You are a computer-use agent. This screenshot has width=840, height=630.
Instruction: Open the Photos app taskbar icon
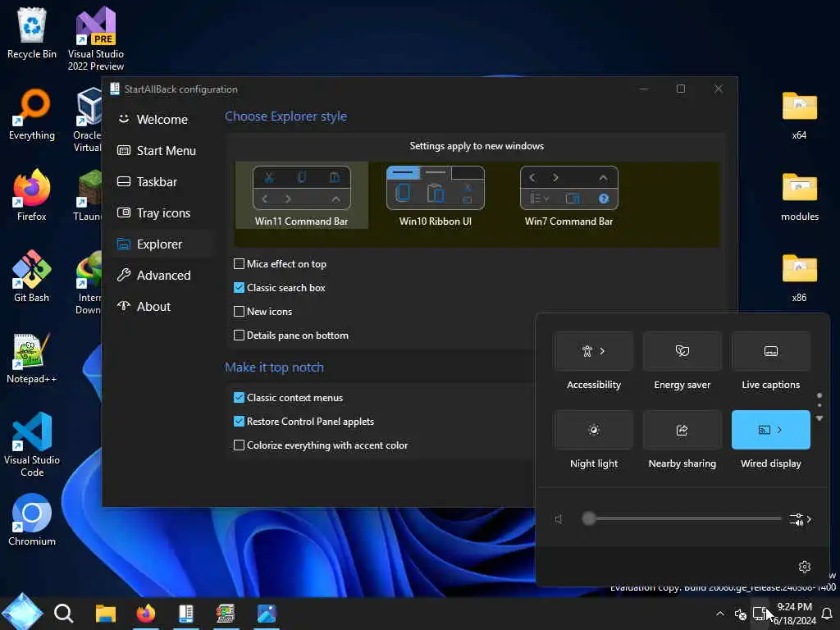click(x=267, y=614)
